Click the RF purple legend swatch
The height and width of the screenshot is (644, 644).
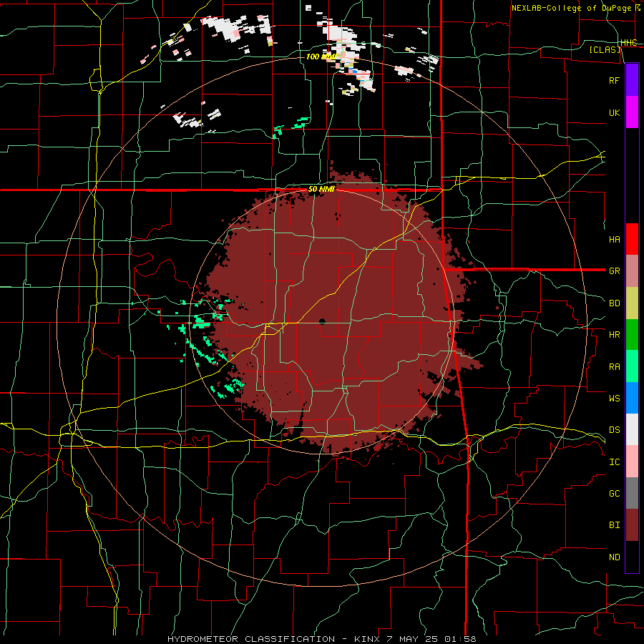(632, 80)
